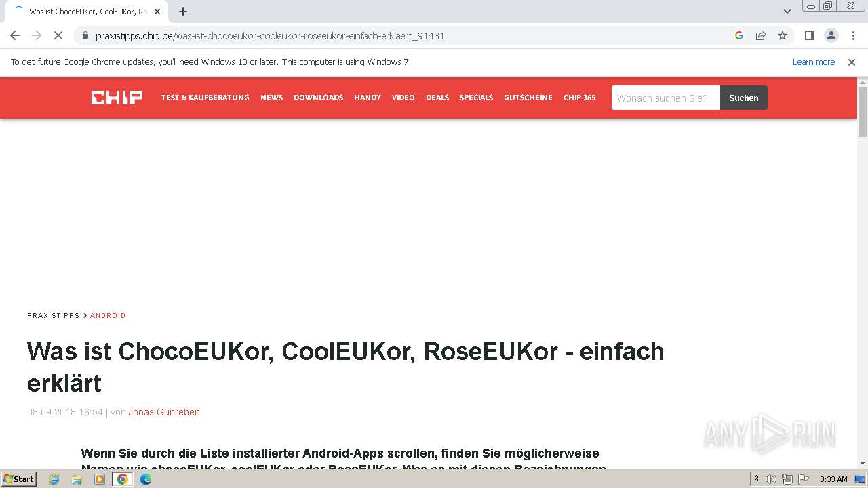This screenshot has height=488, width=868.
Task: Open the side panel icon
Action: point(809,35)
